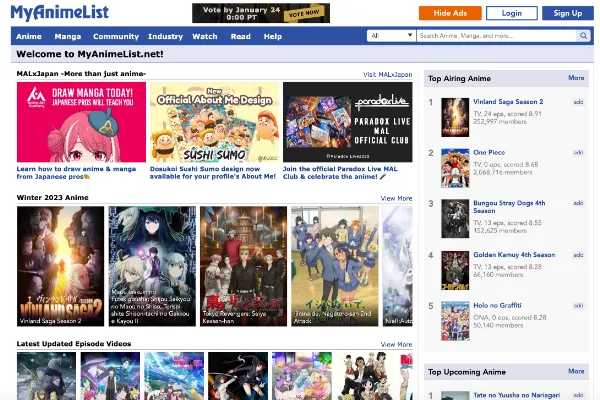The height and width of the screenshot is (400, 600).
Task: Add Holo no Graffiti to list
Action: 578,305
